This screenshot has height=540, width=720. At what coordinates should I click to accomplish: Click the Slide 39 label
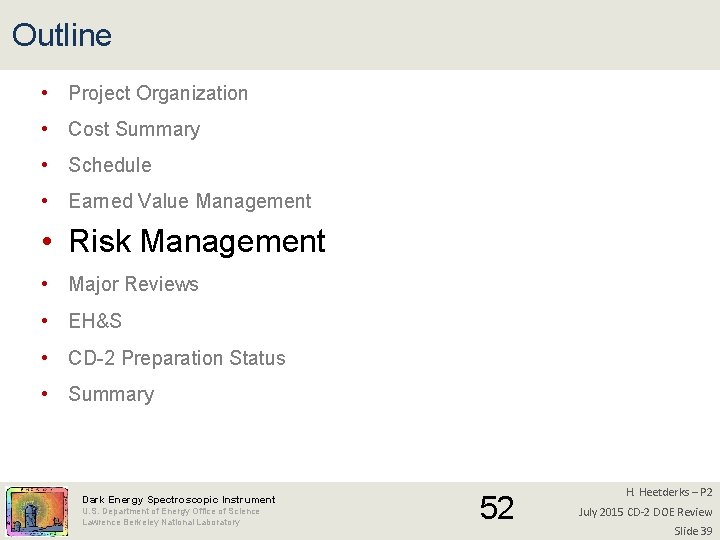click(693, 530)
